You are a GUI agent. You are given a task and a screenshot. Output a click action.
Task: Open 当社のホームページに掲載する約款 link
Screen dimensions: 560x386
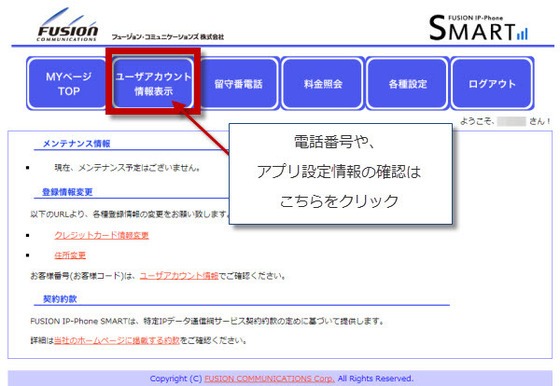(x=117, y=340)
